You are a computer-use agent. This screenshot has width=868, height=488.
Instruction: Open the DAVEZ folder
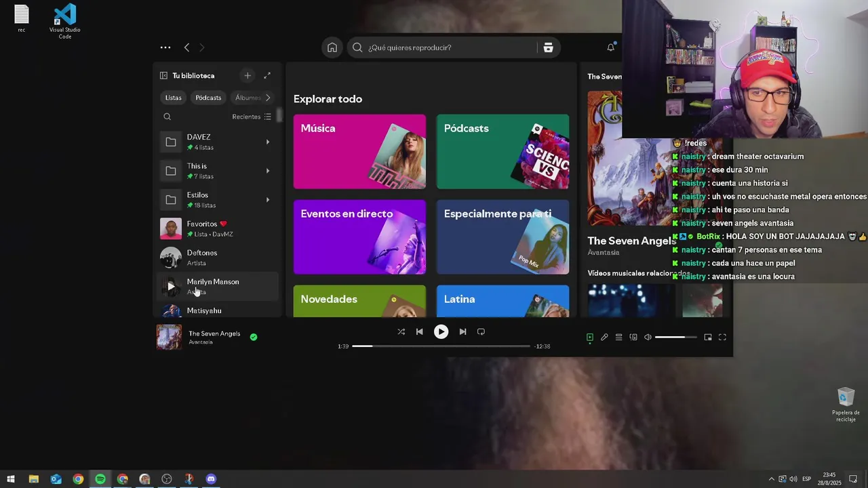pos(216,142)
